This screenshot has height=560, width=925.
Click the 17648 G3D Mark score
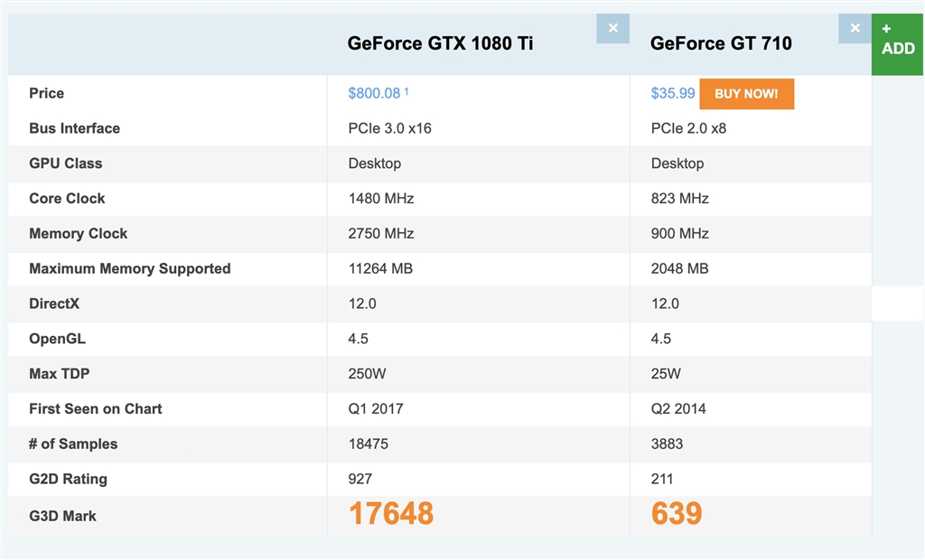[391, 514]
